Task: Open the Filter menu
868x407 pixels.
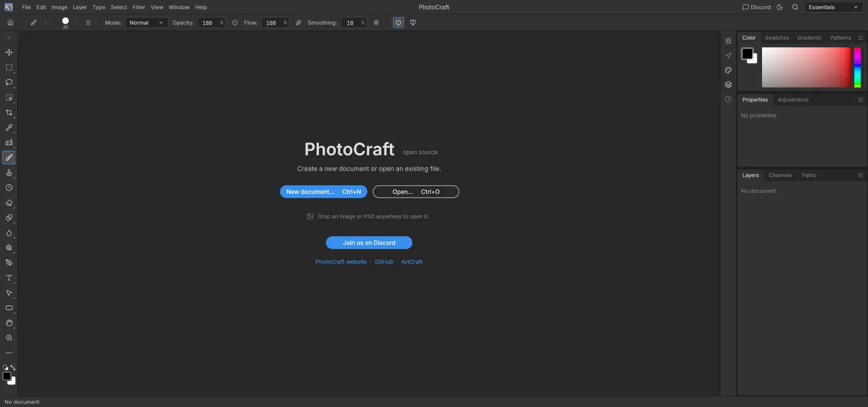Action: pyautogui.click(x=139, y=7)
